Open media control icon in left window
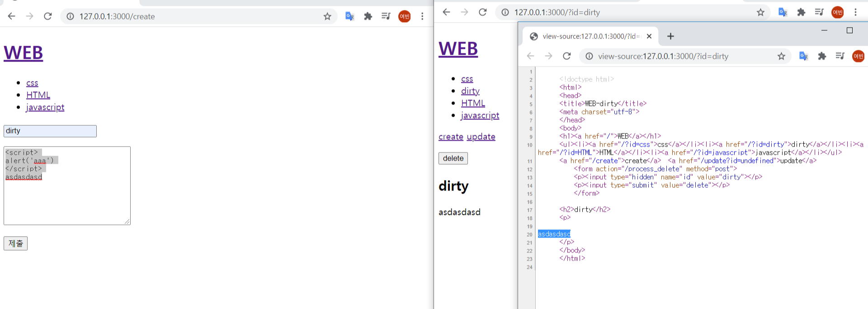Screen dimensions: 868x309 click(x=386, y=16)
